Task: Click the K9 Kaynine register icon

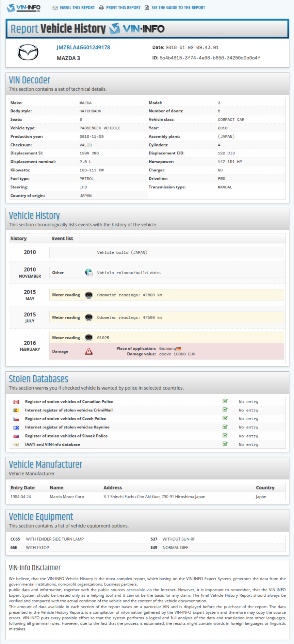Action: (x=16, y=427)
